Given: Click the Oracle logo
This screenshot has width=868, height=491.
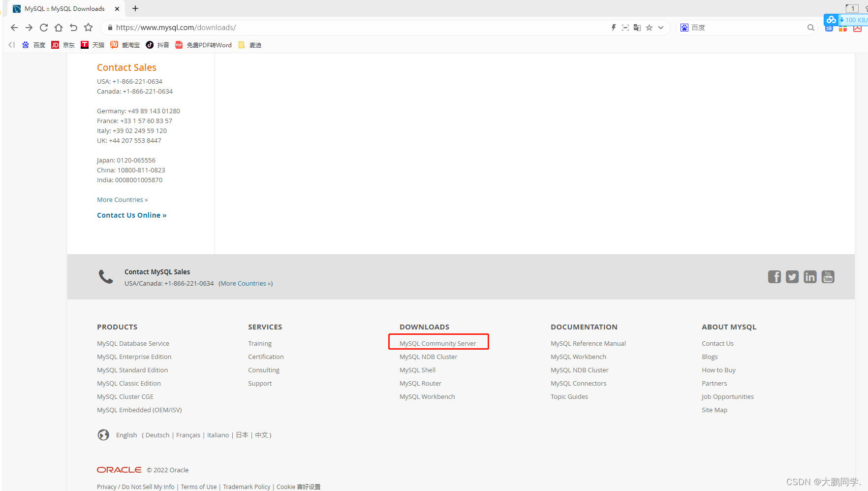Looking at the screenshot, I should tap(119, 470).
